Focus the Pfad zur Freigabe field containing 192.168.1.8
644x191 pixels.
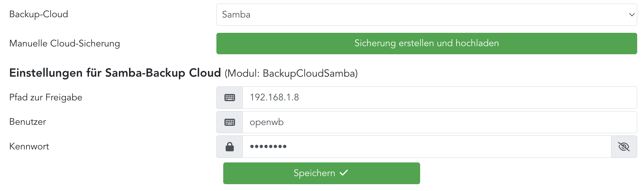[x=439, y=97]
